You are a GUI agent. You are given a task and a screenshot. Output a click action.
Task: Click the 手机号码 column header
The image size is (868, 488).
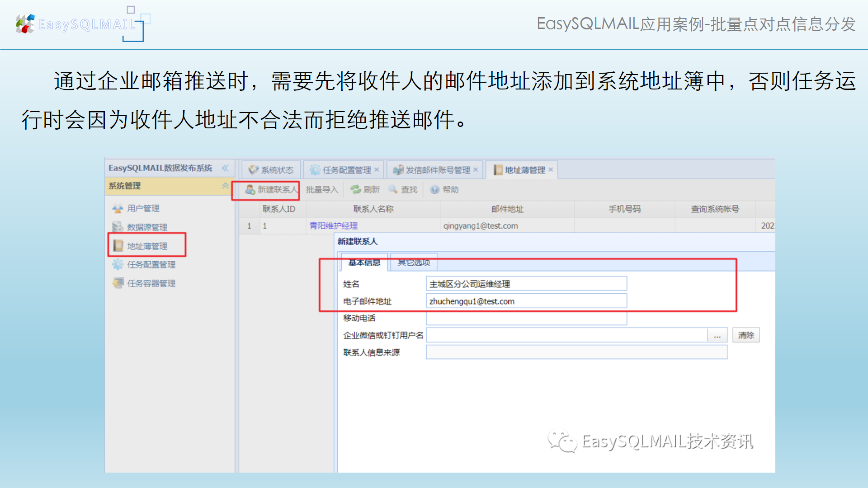pyautogui.click(x=624, y=209)
